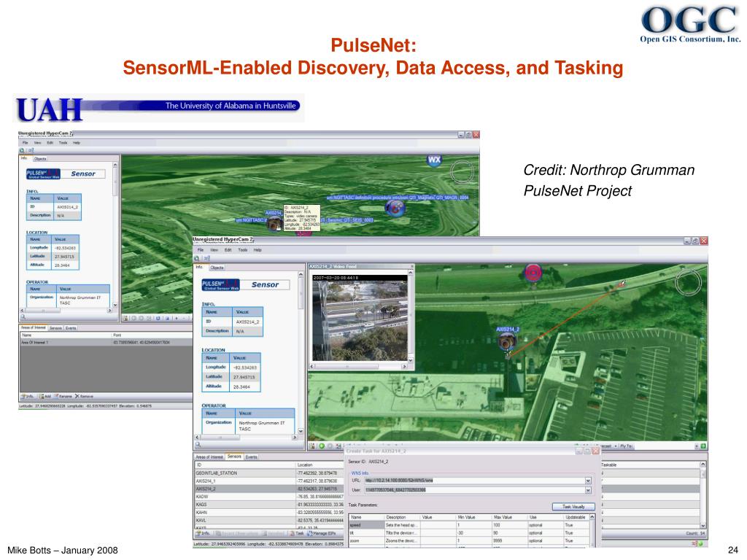Open File menu in back PulseNet window
The width and height of the screenshot is (747, 560).
point(26,143)
